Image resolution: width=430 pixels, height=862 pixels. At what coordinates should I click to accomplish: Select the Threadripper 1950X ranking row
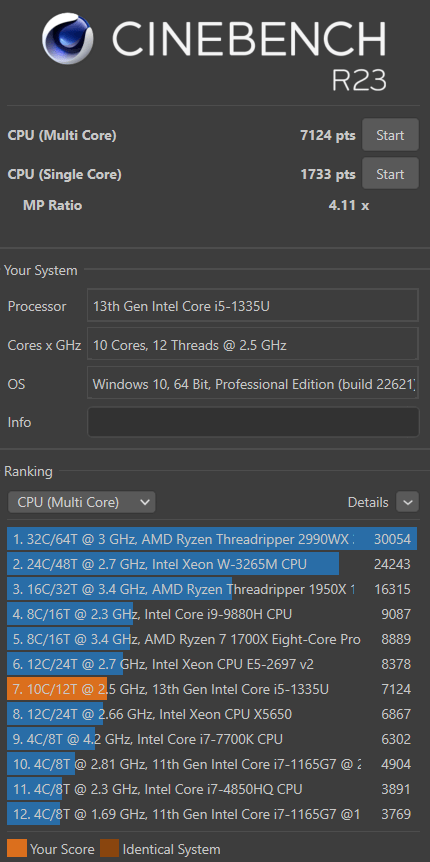[x=212, y=589]
